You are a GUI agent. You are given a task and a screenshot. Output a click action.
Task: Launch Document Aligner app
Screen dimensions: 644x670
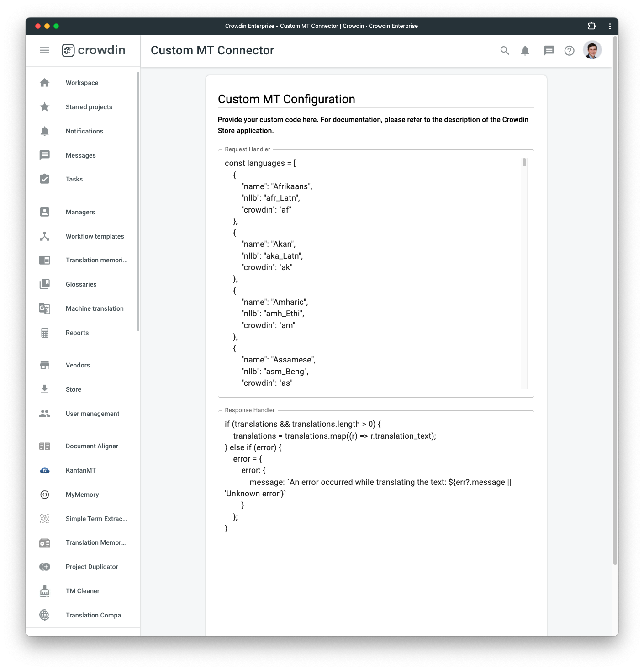pyautogui.click(x=92, y=446)
